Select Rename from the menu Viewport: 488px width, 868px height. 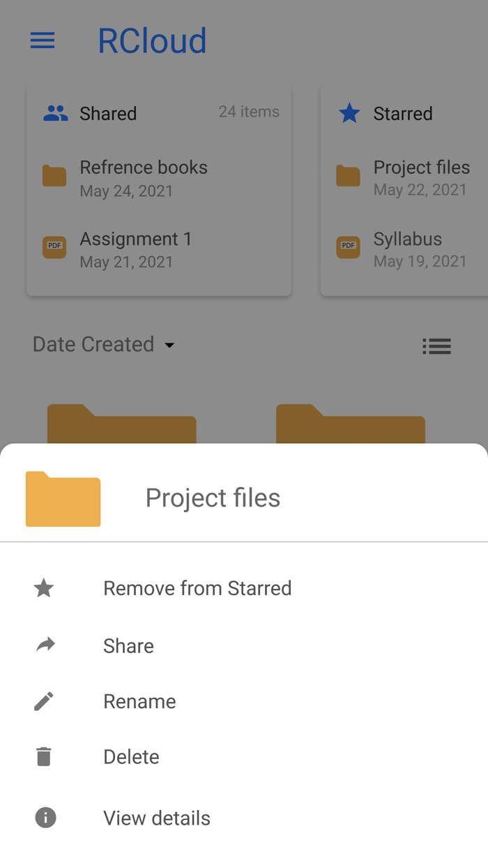point(139,701)
